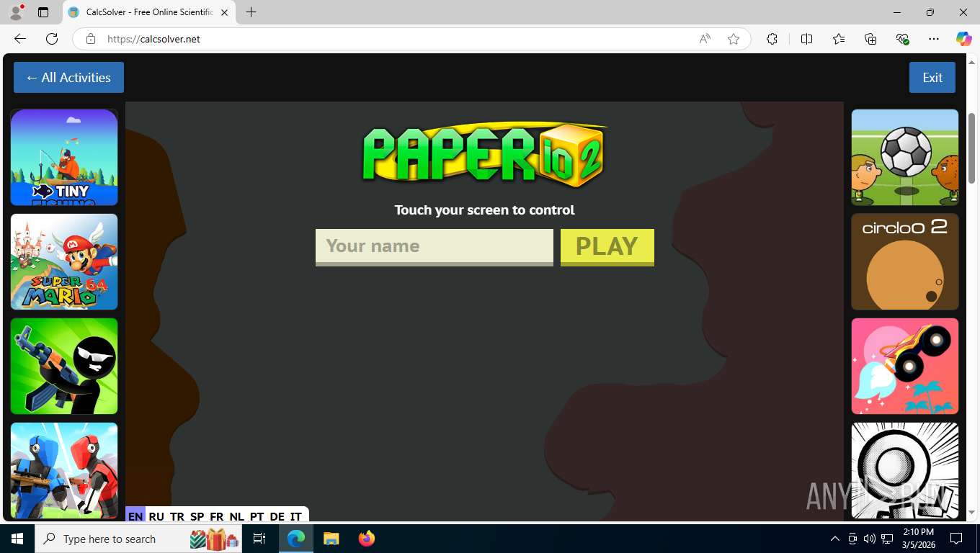Screen dimensions: 980x553
Task: Select EN language option
Action: (x=135, y=516)
